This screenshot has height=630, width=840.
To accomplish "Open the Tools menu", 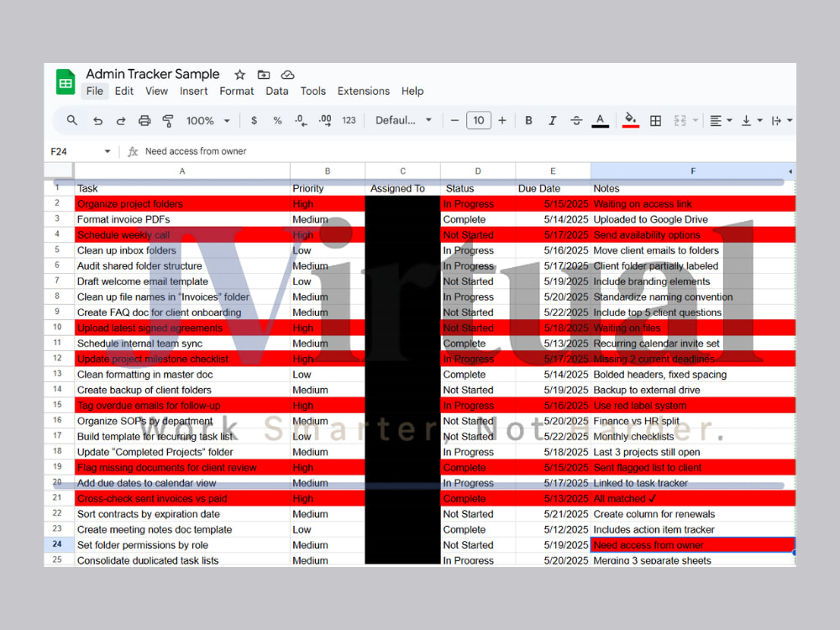I will [312, 91].
